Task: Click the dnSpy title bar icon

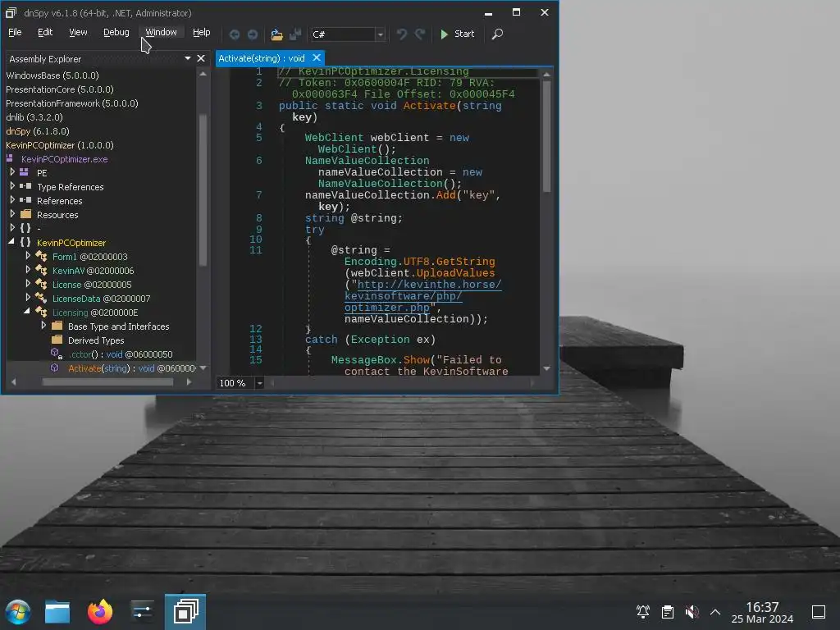Action: (x=11, y=13)
